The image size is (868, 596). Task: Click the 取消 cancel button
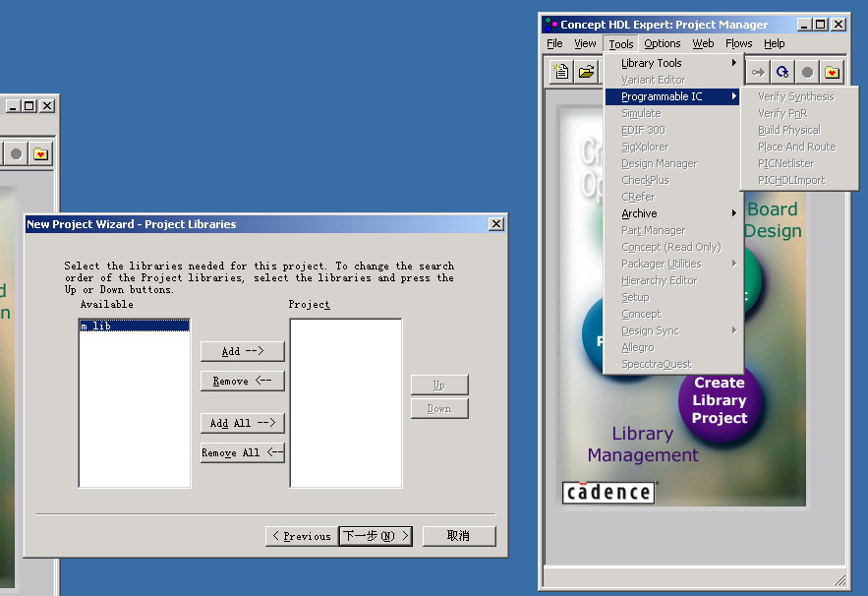tap(459, 536)
